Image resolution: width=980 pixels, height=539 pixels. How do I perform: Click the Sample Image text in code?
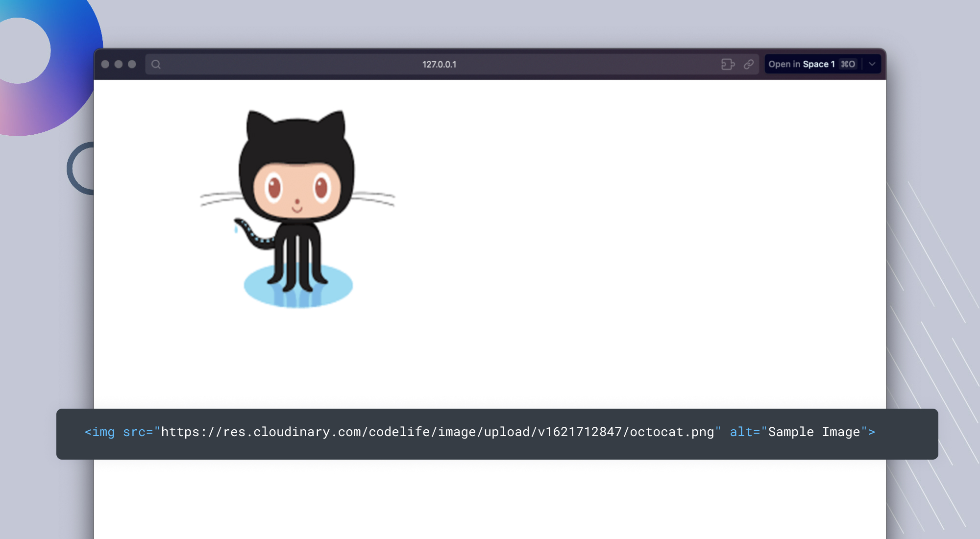tap(814, 432)
